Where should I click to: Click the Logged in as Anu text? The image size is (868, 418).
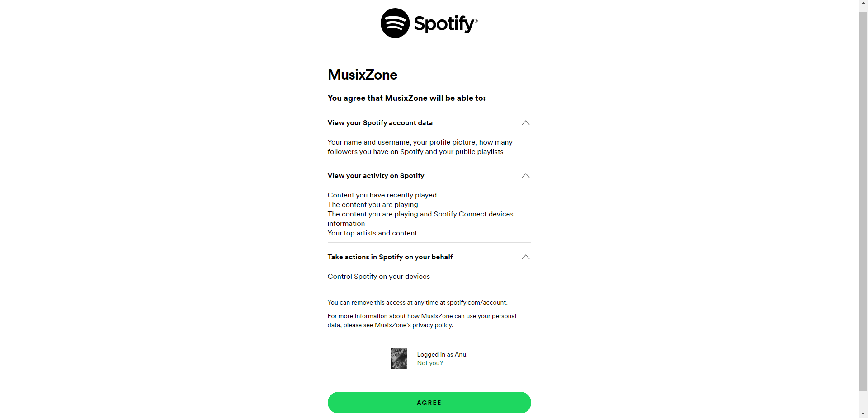[x=442, y=354]
